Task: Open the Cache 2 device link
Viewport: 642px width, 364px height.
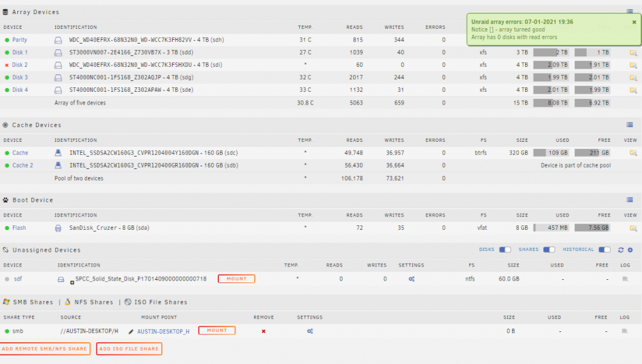Action: coord(22,166)
